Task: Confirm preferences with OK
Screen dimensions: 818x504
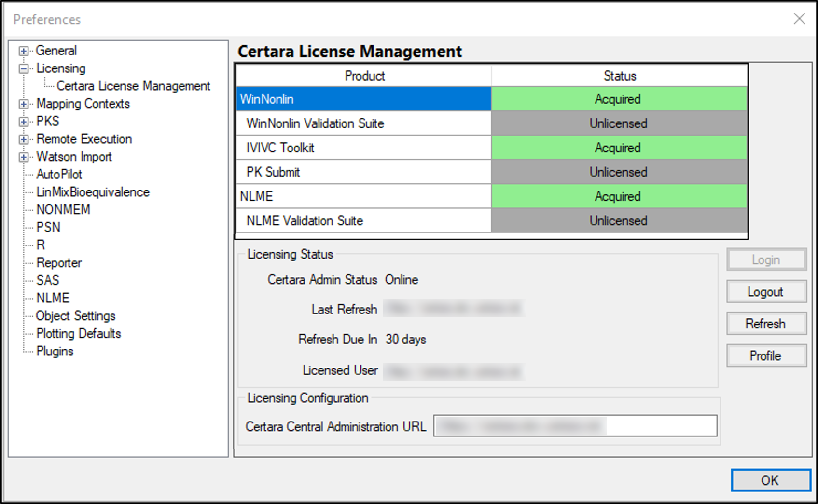Action: coord(770,480)
